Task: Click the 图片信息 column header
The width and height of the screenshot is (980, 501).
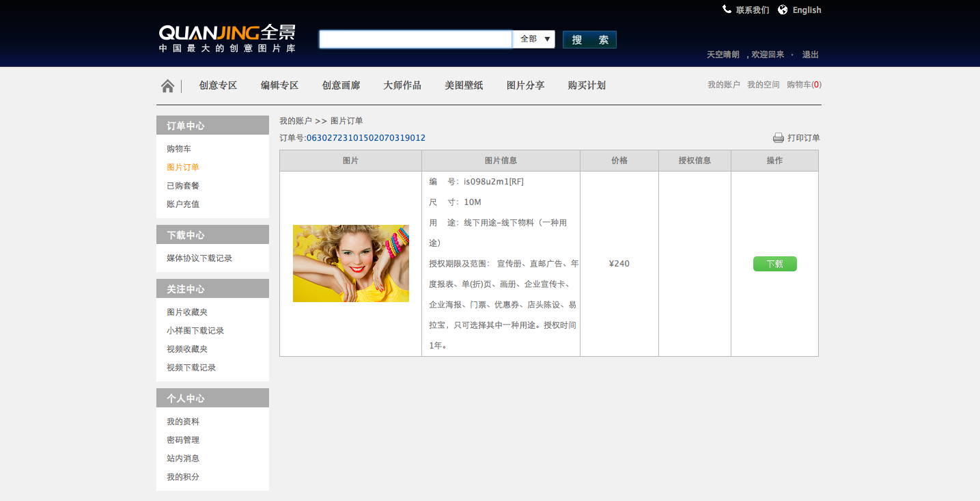Action: click(x=501, y=161)
